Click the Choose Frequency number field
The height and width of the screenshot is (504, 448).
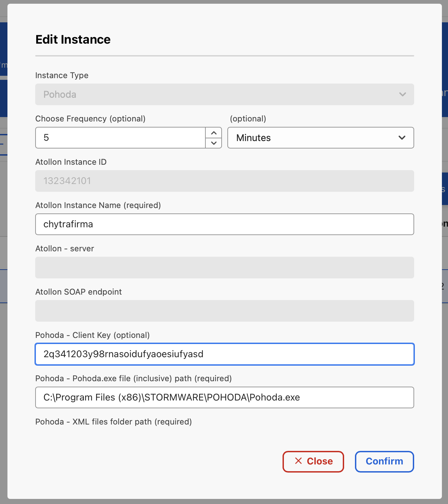pyautogui.click(x=120, y=138)
